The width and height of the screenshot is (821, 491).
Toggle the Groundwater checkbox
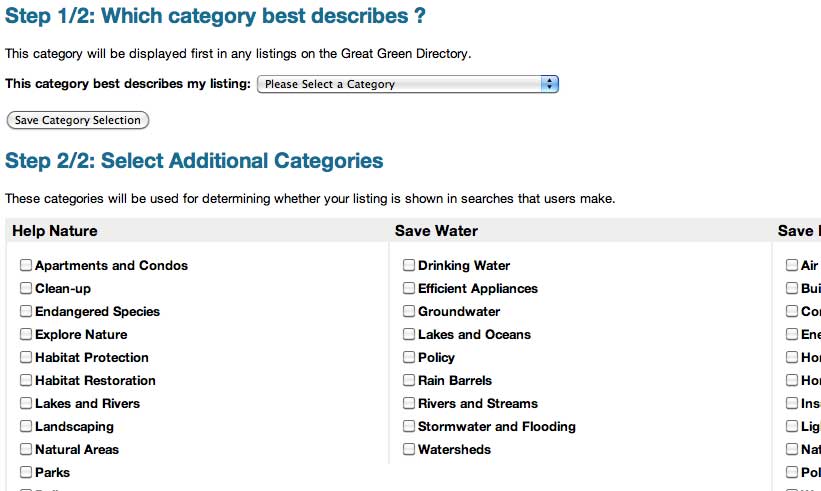coord(409,312)
